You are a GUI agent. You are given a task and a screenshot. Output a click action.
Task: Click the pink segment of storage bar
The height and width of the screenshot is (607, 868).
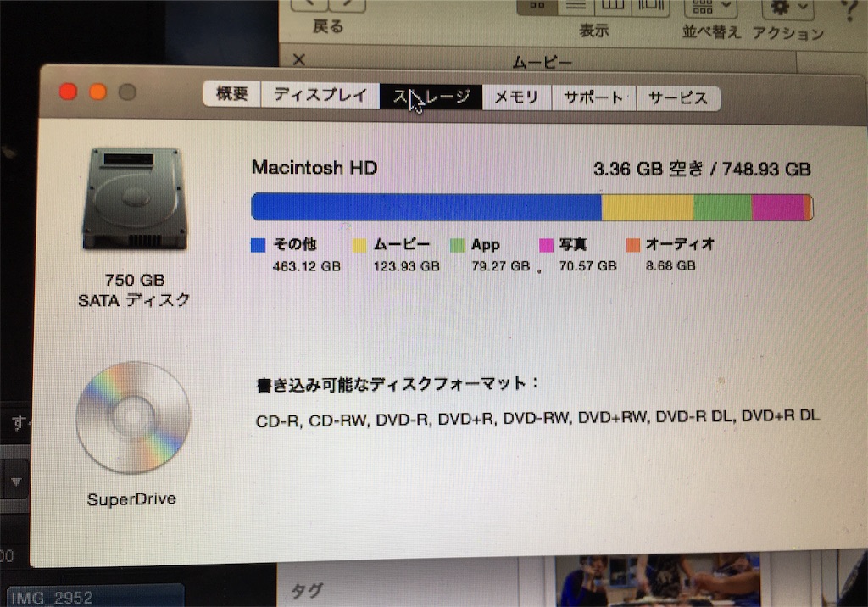(x=778, y=208)
